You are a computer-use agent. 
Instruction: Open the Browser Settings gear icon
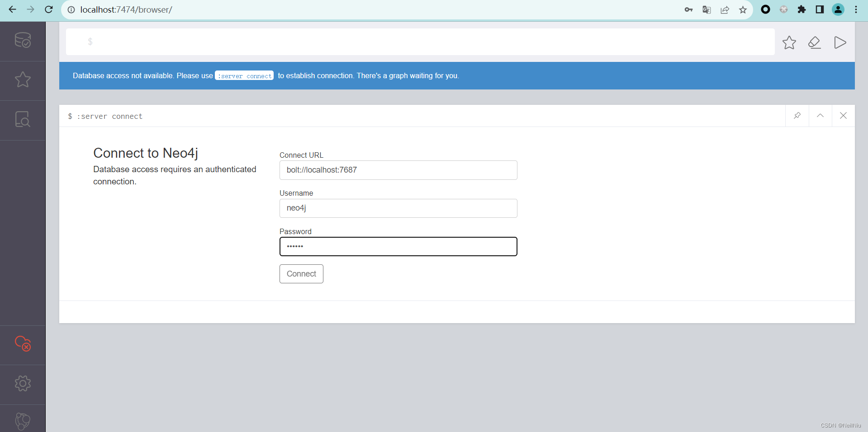point(23,383)
